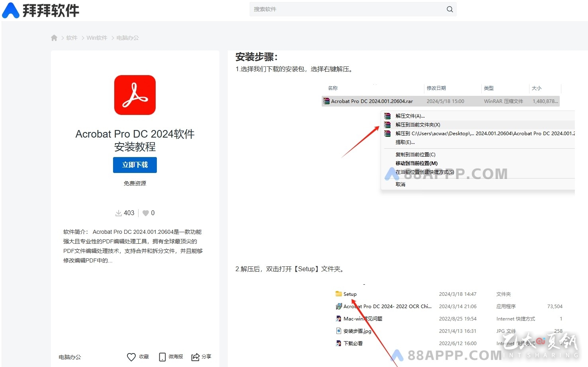Like the software with heart icon

[x=146, y=213]
